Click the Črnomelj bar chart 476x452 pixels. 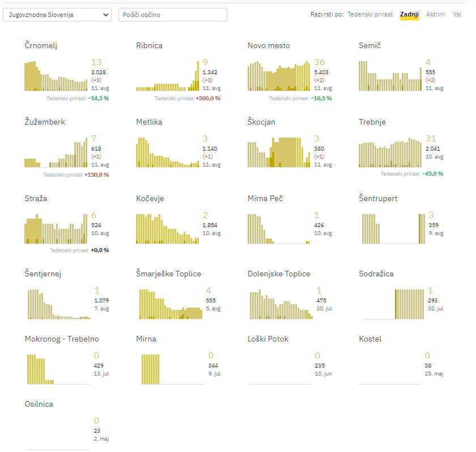tap(56, 76)
